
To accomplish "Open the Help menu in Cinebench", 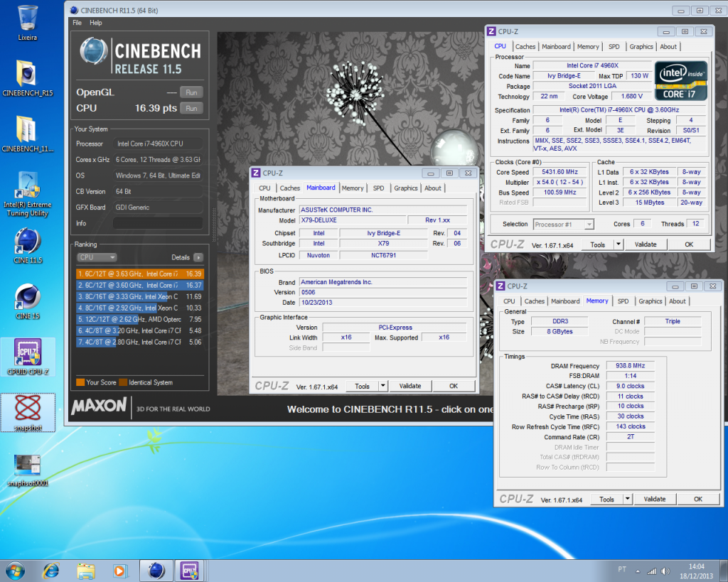I will [96, 23].
